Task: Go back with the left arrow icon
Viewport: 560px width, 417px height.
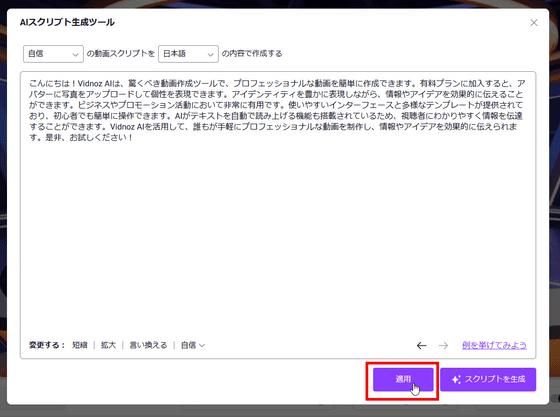Action: [421, 345]
